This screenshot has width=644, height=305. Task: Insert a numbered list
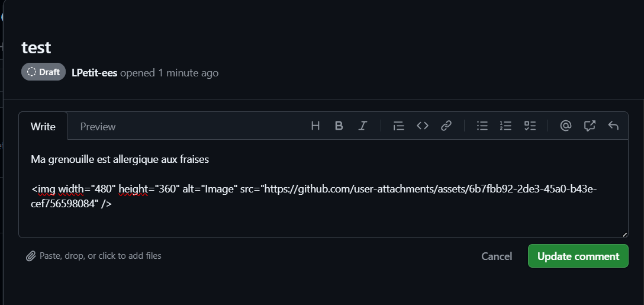pyautogui.click(x=506, y=126)
